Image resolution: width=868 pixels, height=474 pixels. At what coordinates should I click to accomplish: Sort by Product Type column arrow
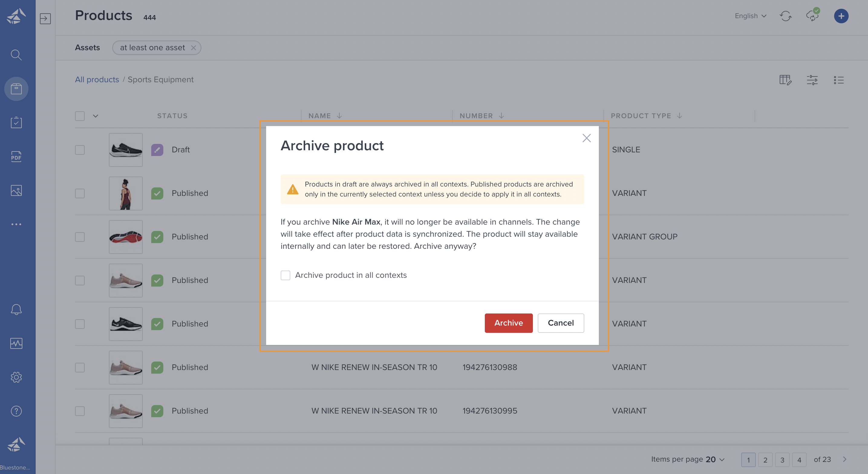pos(680,115)
